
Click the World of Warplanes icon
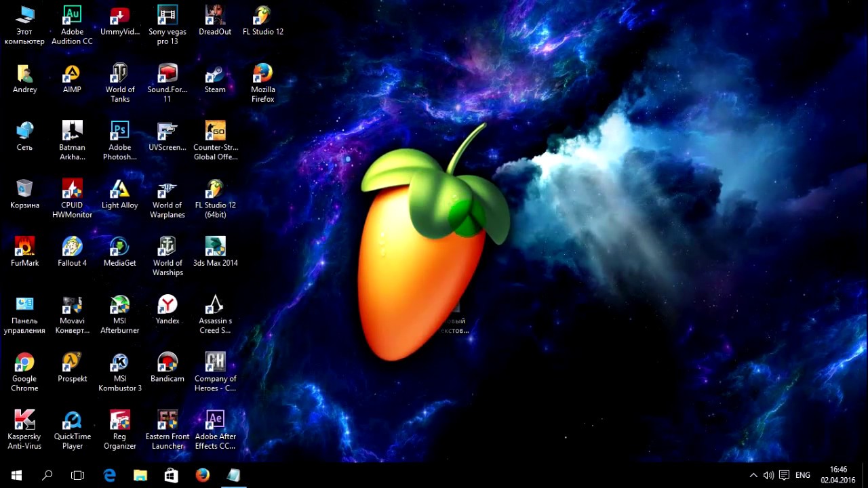point(167,198)
